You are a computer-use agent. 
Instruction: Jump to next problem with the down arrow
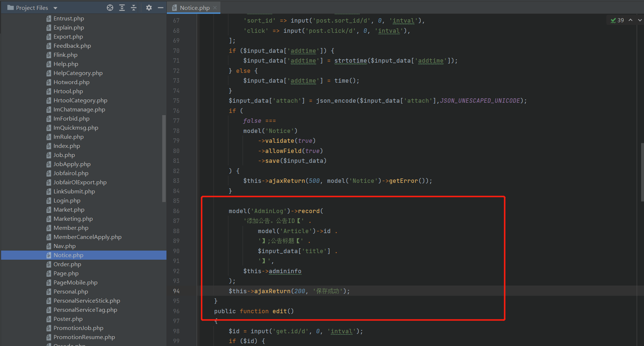coord(639,20)
